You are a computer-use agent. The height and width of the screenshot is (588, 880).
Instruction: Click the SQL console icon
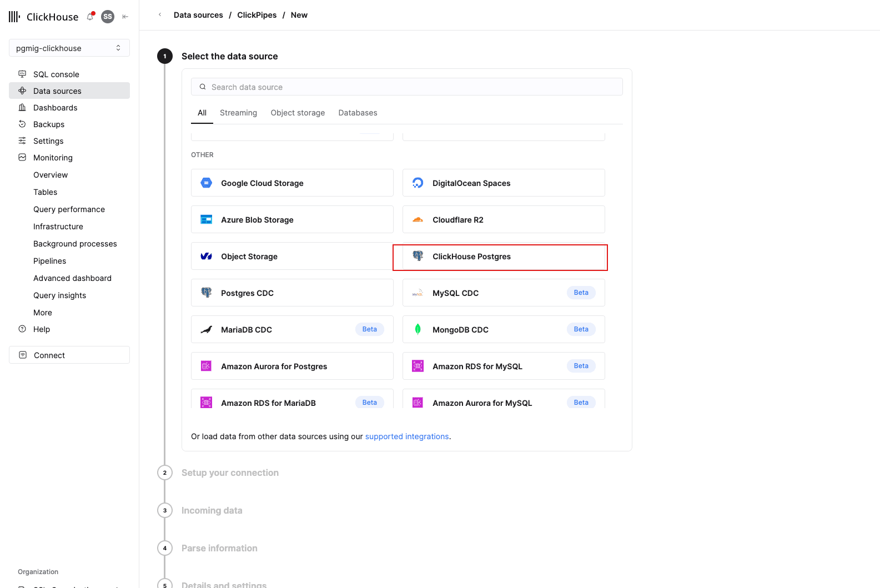pos(22,74)
